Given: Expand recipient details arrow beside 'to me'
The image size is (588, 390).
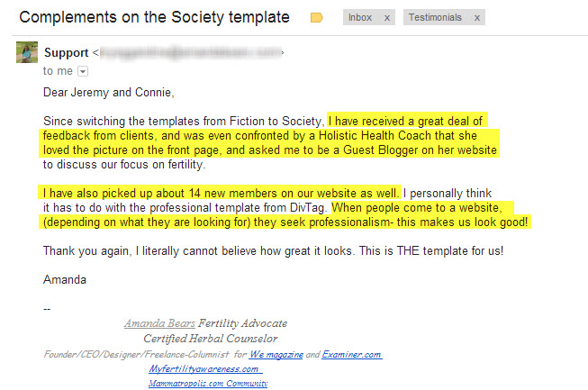Looking at the screenshot, I should [x=83, y=71].
